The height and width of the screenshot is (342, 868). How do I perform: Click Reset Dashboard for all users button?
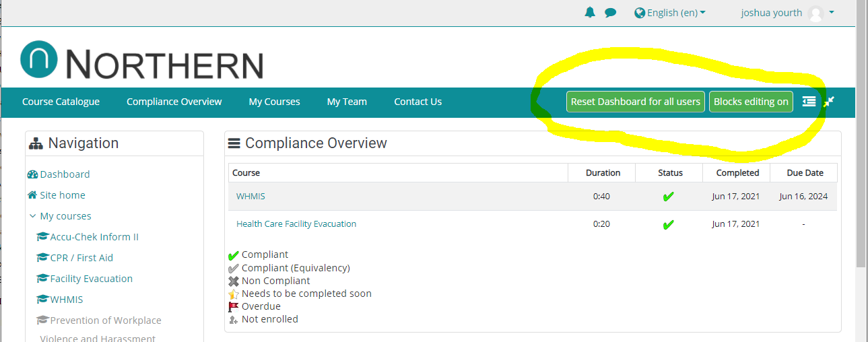[x=635, y=102]
